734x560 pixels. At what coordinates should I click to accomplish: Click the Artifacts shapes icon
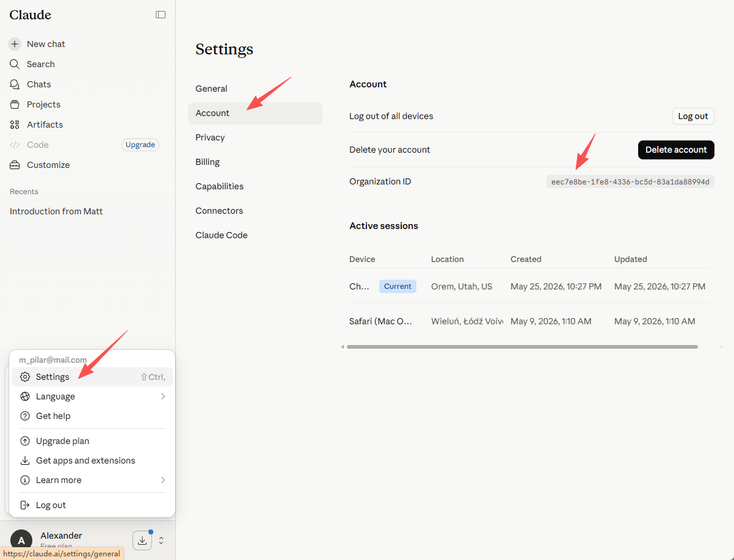pos(15,125)
